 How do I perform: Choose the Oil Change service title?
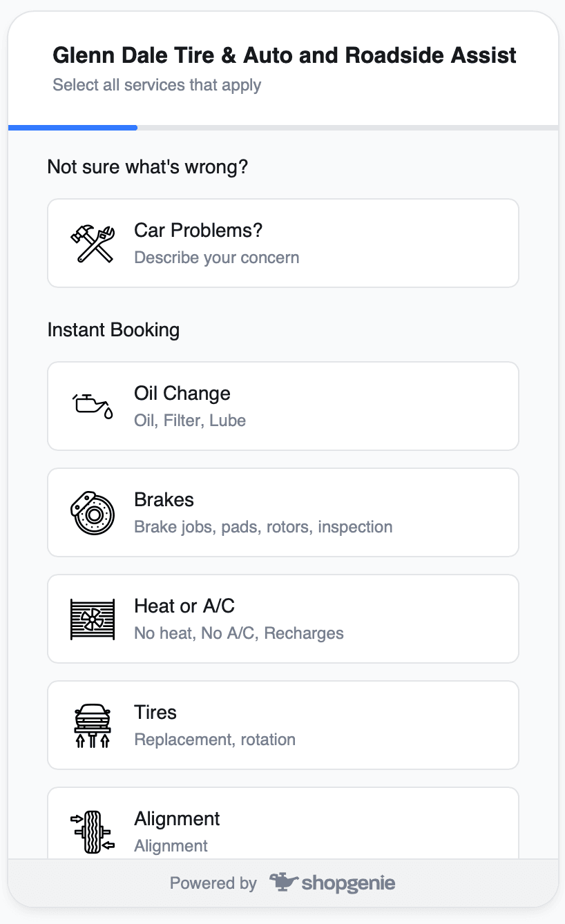click(x=182, y=394)
